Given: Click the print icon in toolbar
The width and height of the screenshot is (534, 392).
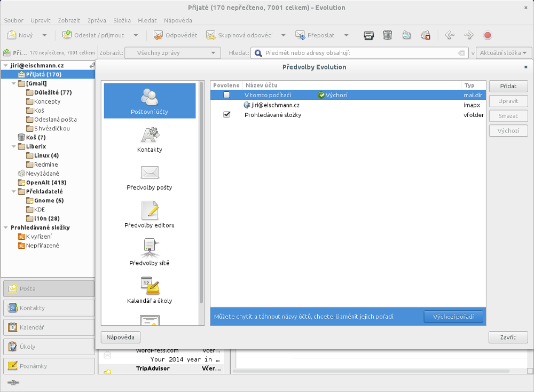Looking at the screenshot, I should (368, 35).
